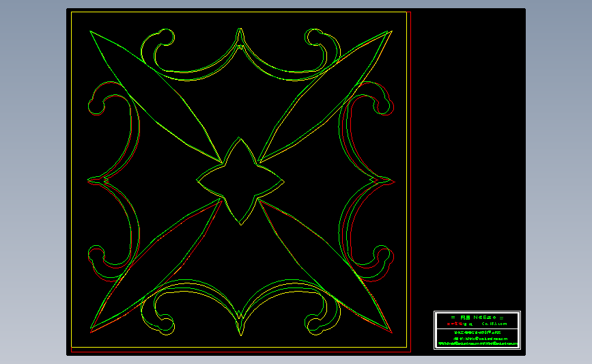This screenshot has width=592, height=364.
Task: Select the four-pointed star at drawing center
Action: pos(240,181)
